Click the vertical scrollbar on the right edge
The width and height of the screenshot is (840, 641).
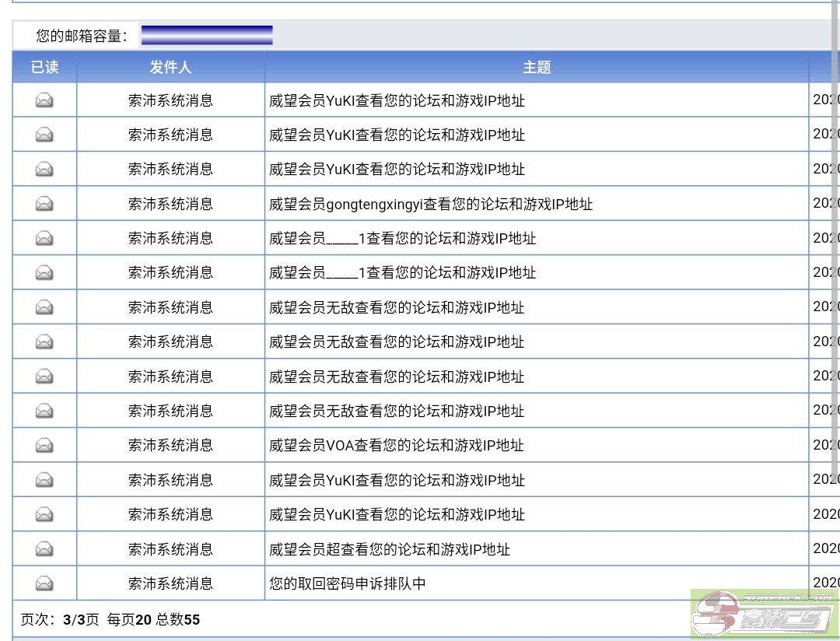click(836, 233)
